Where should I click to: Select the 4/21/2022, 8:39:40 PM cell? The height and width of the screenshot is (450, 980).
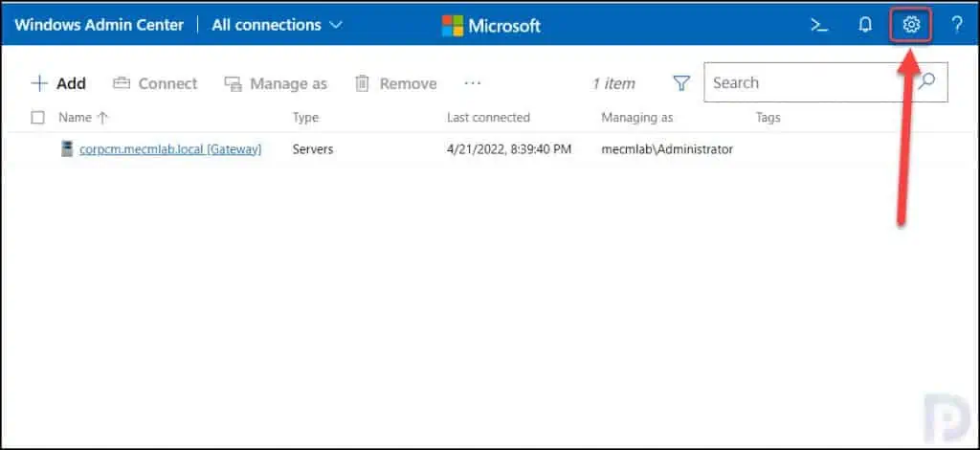tap(509, 149)
